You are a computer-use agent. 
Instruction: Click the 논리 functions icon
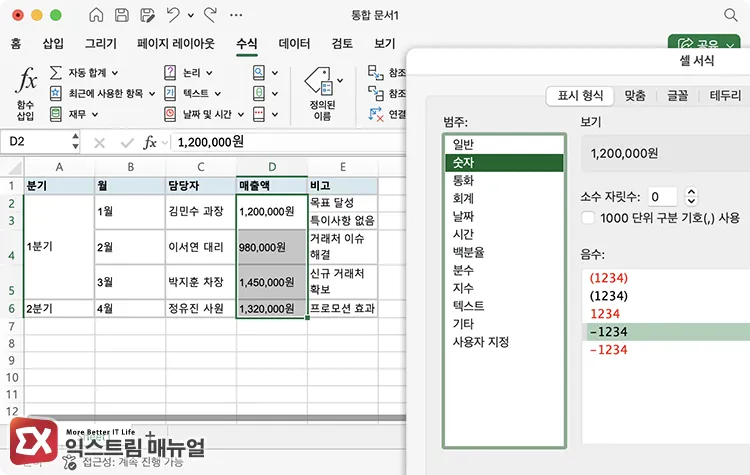coord(170,73)
